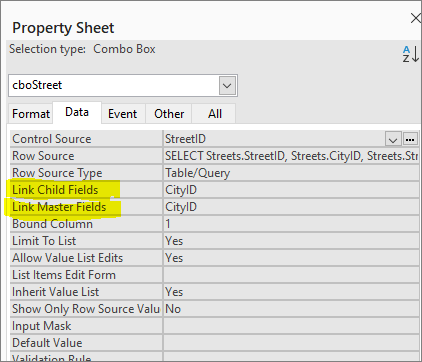422x362 pixels.
Task: Select the Row Source Type property label
Action: (57, 173)
